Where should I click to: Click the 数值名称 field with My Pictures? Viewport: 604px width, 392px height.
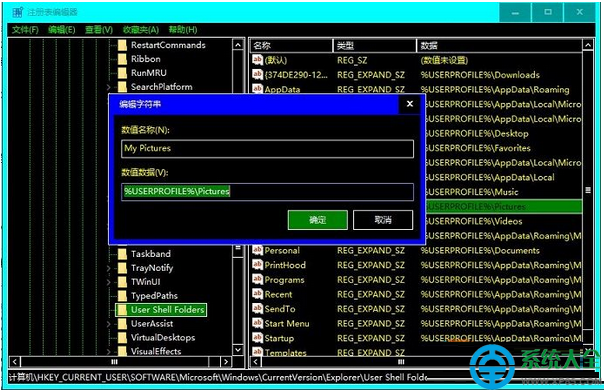pos(267,149)
